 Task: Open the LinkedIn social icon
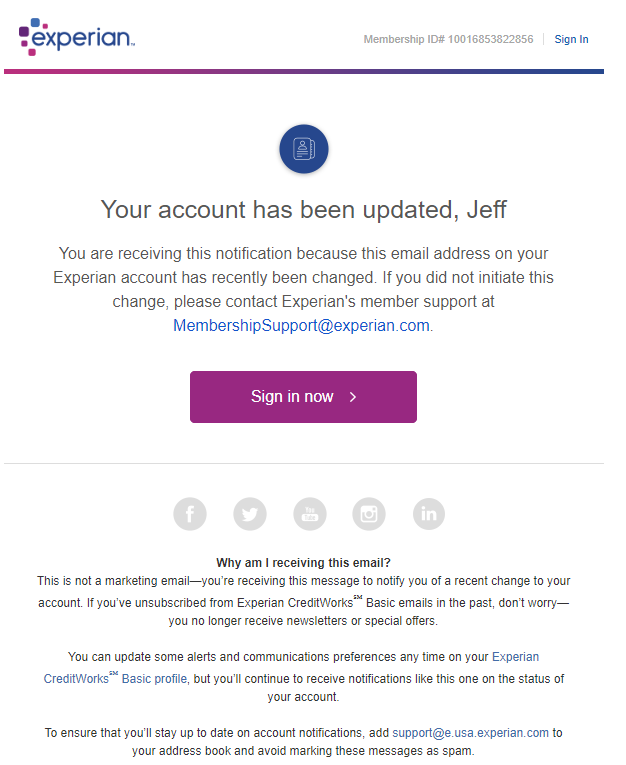[x=429, y=514]
